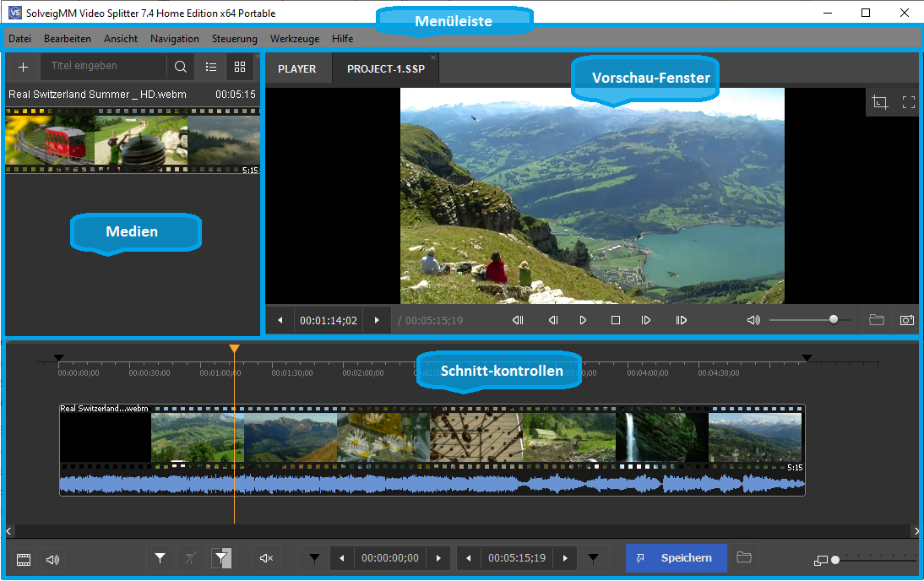
Task: Step one frame forward
Action: pyautogui.click(x=646, y=321)
